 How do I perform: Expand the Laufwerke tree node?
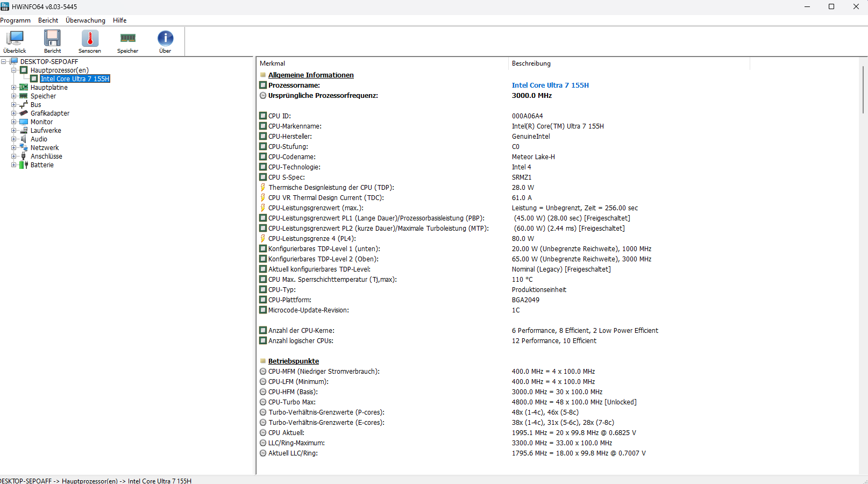(x=14, y=131)
